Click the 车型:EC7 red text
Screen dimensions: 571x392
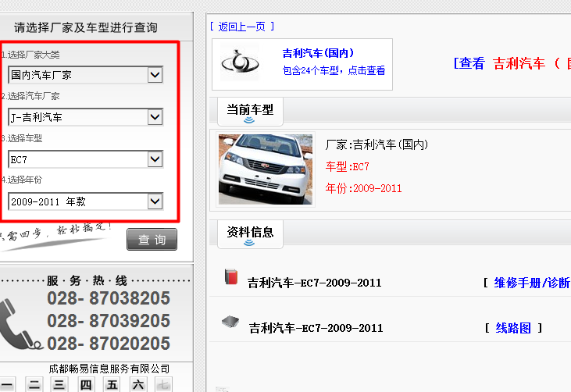click(348, 166)
